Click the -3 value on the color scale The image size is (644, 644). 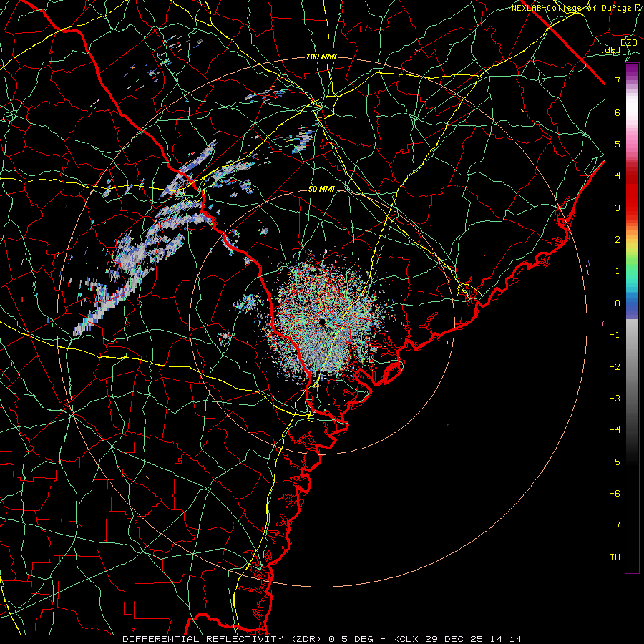click(x=615, y=399)
